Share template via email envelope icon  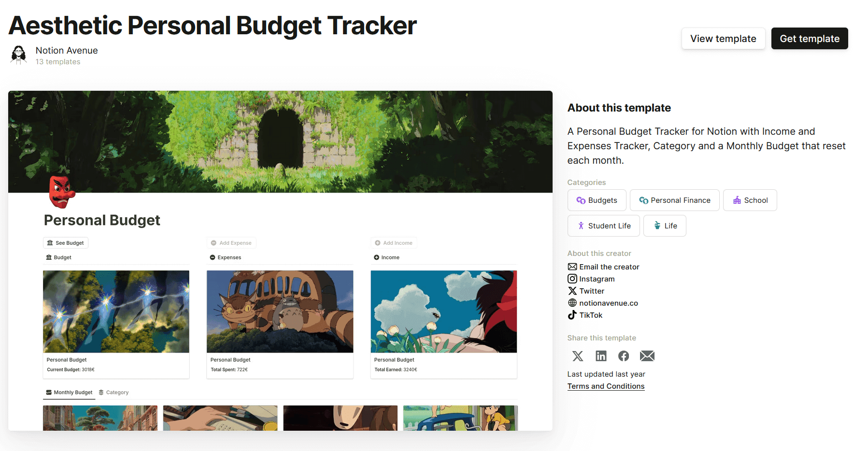click(x=647, y=356)
